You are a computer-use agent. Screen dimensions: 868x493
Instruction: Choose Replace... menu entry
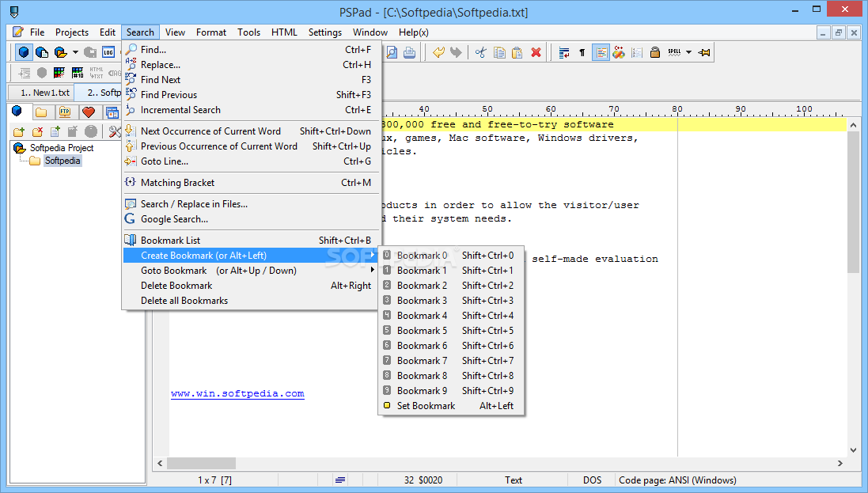click(250, 64)
